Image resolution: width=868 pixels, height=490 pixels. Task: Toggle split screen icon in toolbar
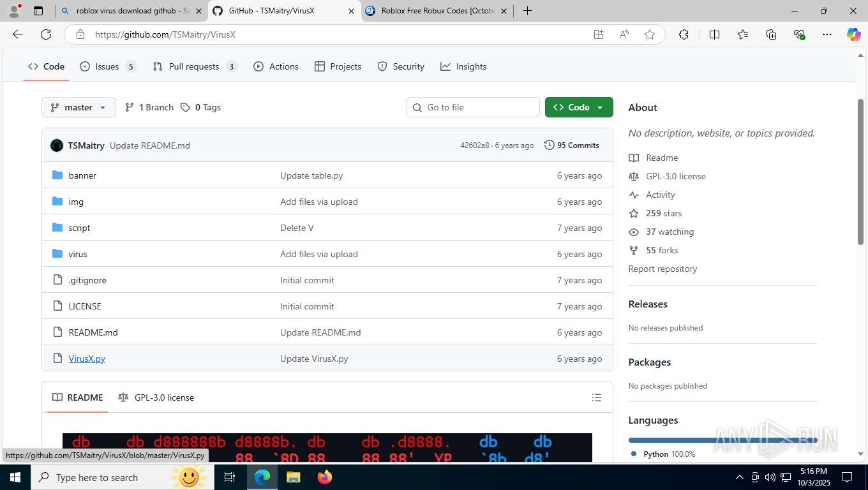coord(714,34)
